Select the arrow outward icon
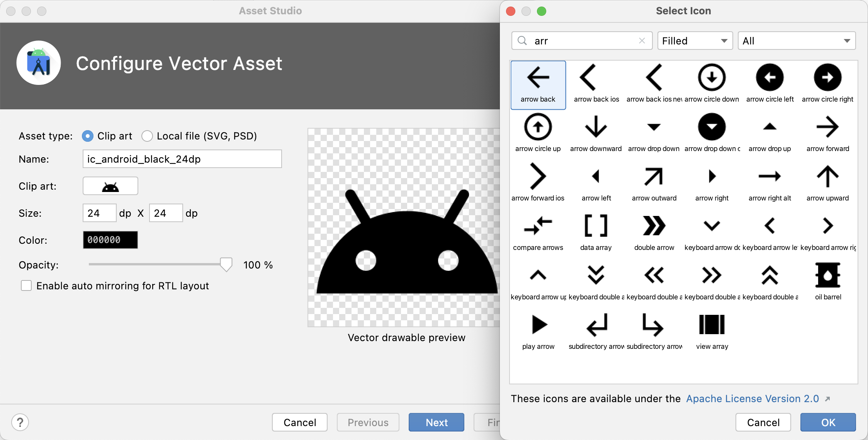Viewport: 868px width, 440px height. [x=654, y=184]
